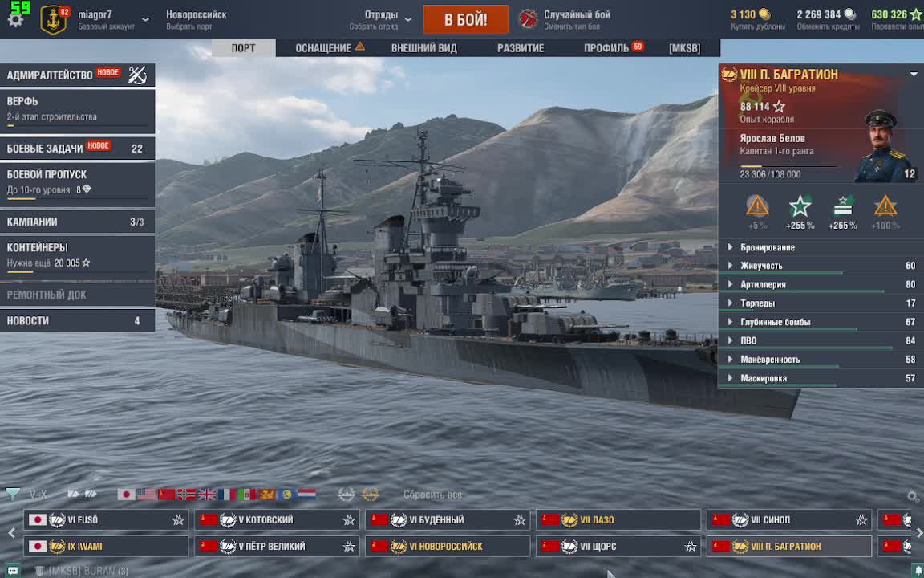
Task: Open the ship filter funnel icon
Action: pos(12,495)
